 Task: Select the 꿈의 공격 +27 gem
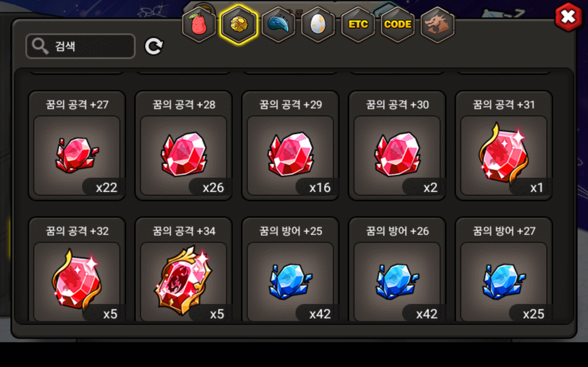click(77, 146)
